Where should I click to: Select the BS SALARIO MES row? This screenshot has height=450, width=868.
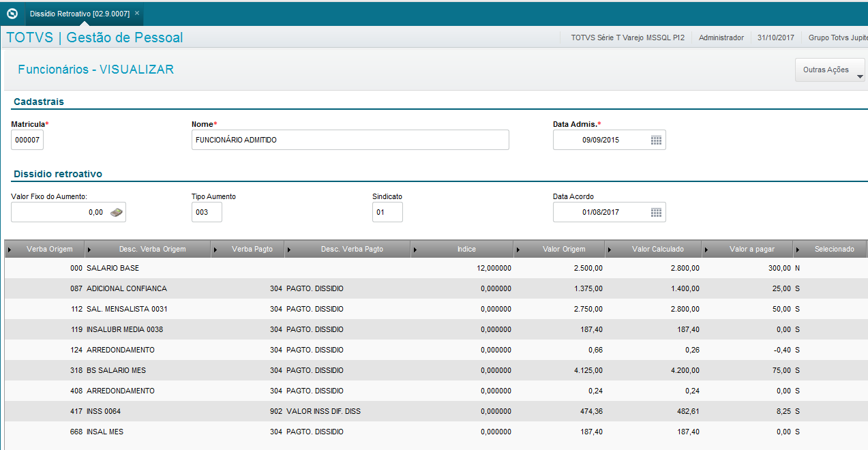tap(436, 370)
